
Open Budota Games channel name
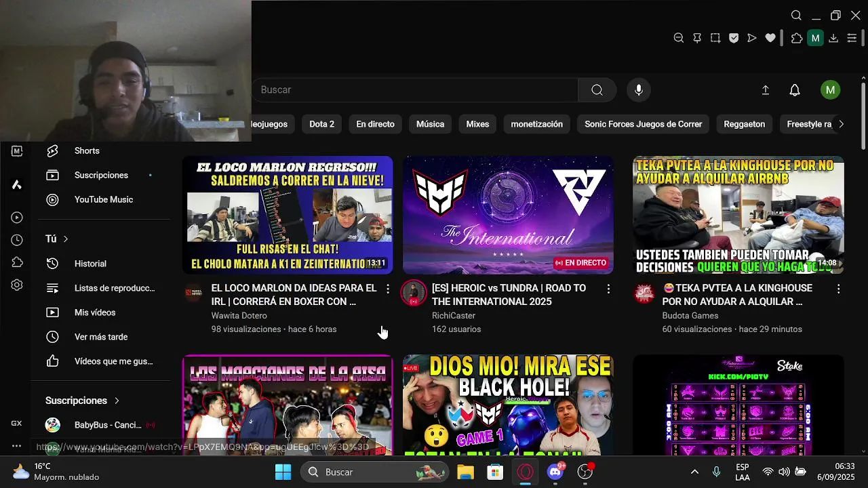tap(690, 316)
